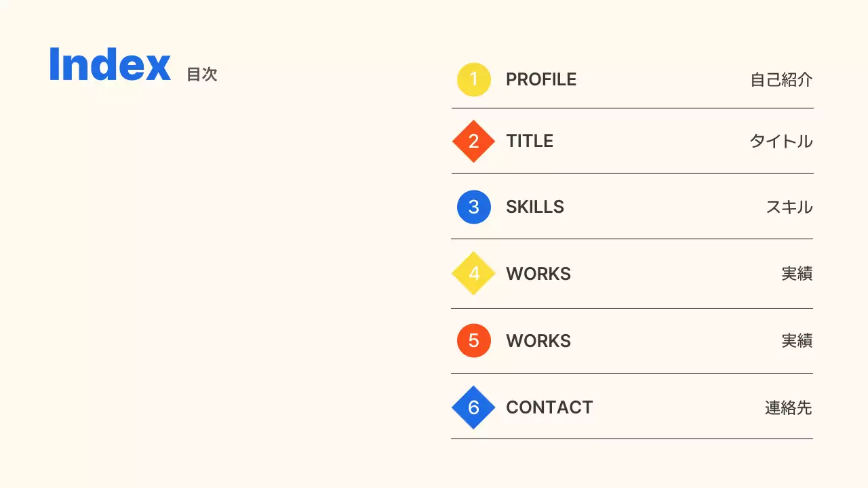The height and width of the screenshot is (488, 868).
Task: Open the PROFILE index entry
Action: pyautogui.click(x=541, y=79)
